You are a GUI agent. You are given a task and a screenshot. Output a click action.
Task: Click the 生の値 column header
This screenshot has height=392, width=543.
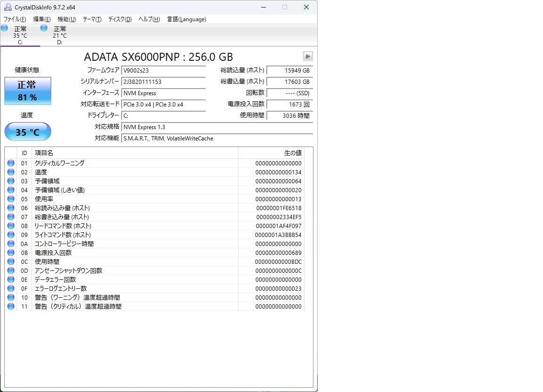(271, 153)
